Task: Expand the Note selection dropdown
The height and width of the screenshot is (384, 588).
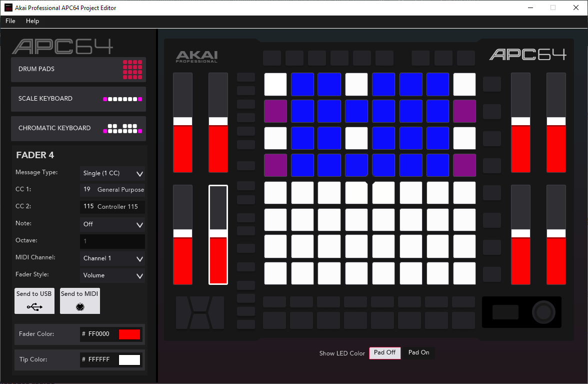Action: click(x=112, y=224)
